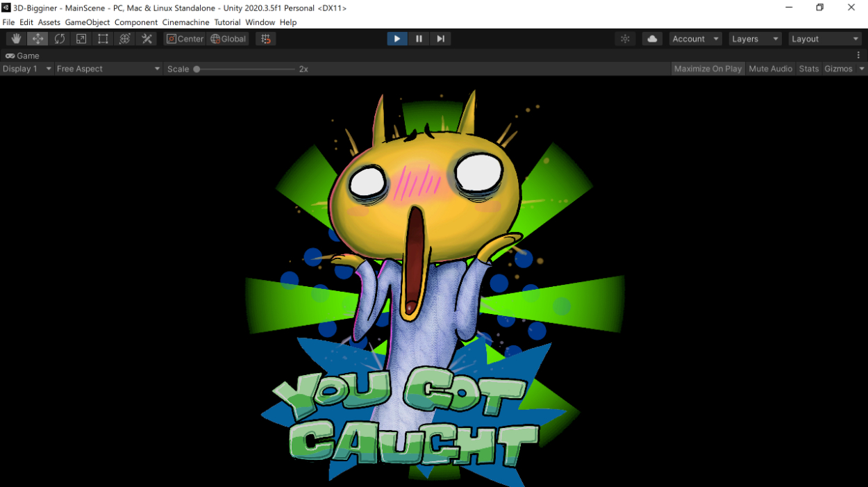Toggle the Stats overlay
Screen dimensions: 868x487
click(808, 69)
